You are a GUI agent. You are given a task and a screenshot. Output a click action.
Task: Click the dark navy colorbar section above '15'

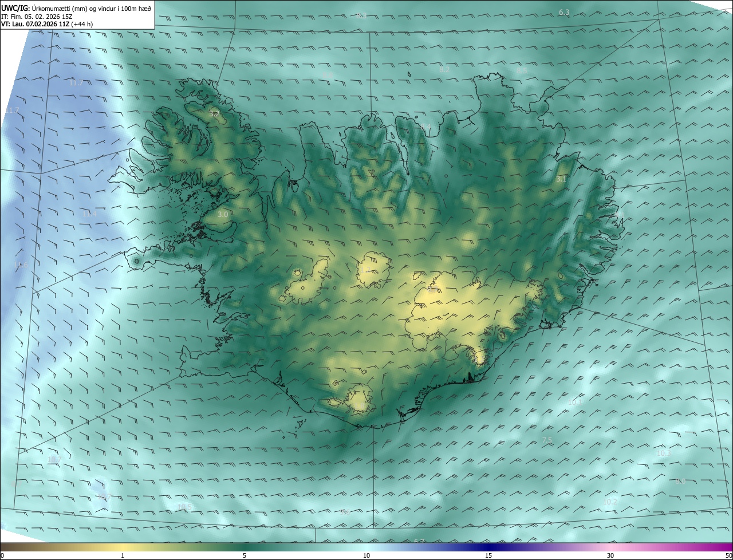(x=488, y=547)
